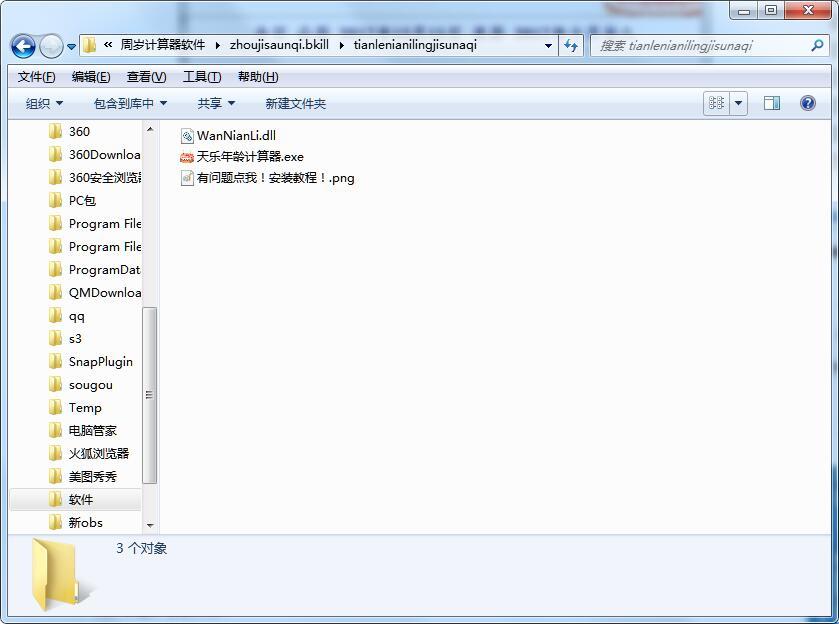Select the sougou folder
The image size is (839, 624).
tap(90, 385)
